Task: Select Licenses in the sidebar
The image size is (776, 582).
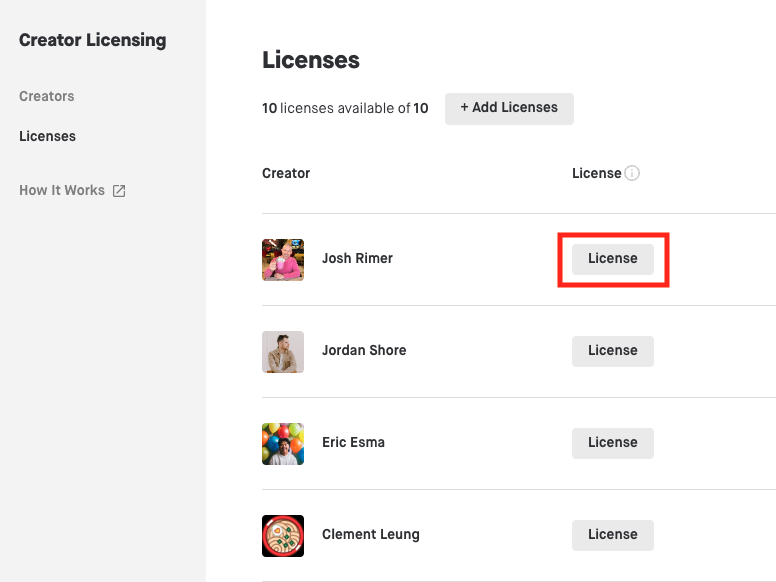Action: (x=47, y=136)
